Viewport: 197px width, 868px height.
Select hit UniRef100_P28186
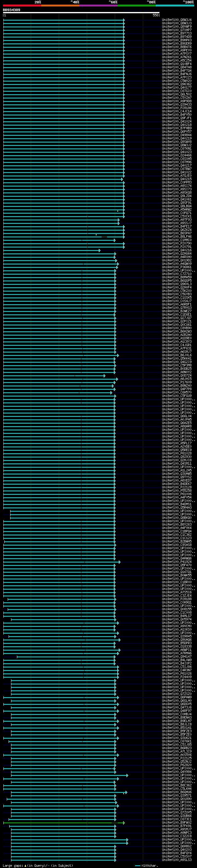[177, 108]
